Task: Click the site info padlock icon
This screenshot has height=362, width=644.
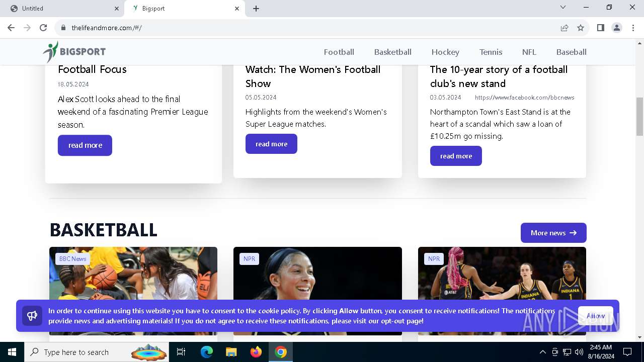Action: 63,28
